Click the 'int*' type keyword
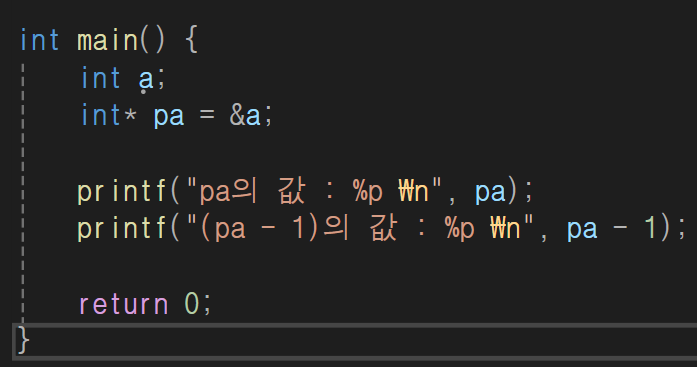 tap(109, 115)
